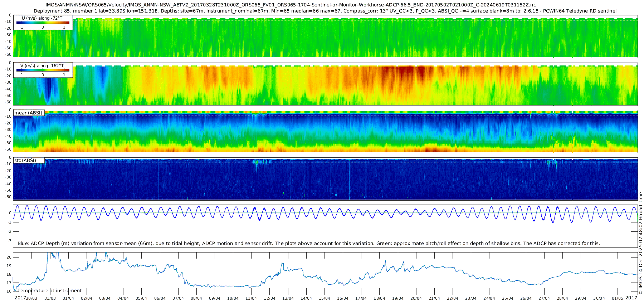Click the 08/04 date tick label

196,299
